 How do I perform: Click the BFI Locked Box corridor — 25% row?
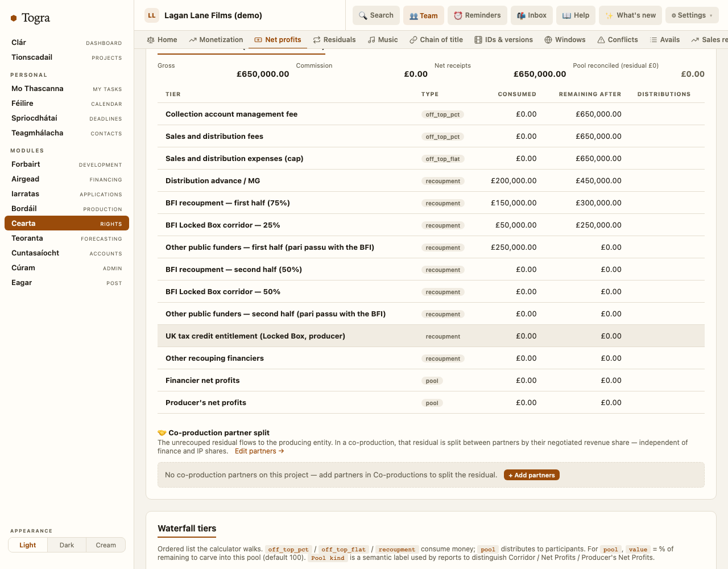coord(431,225)
